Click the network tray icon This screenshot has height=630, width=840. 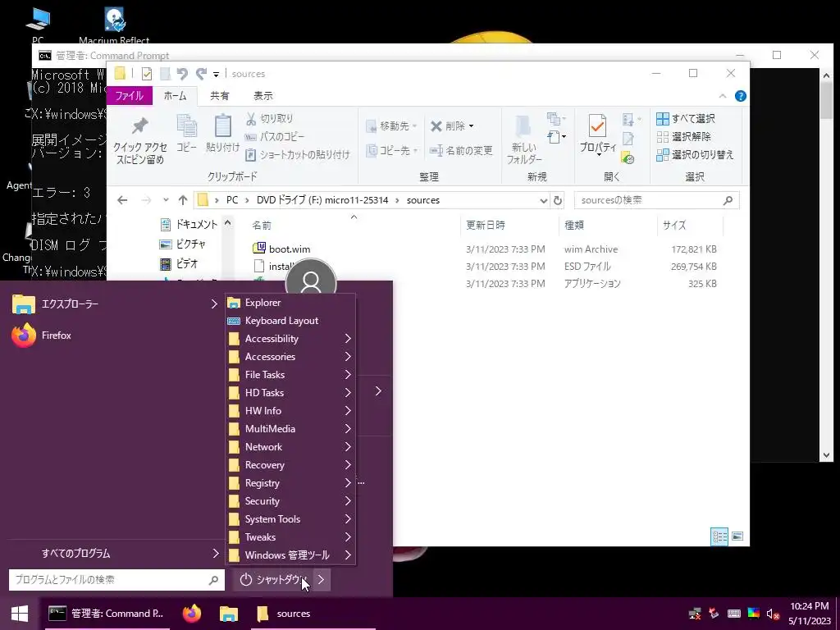[695, 614]
